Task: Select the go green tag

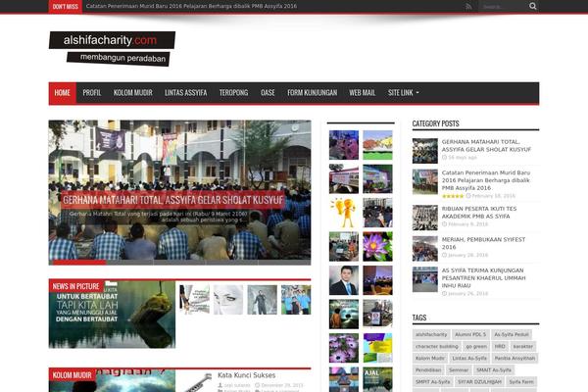Action: click(476, 347)
